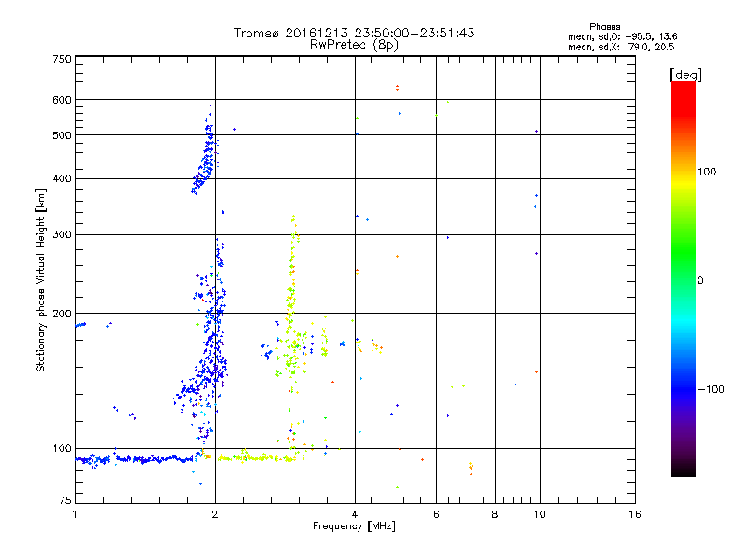Screen dimensions: 747x560
Task: Click the x-axis tick label '10'
Action: click(x=540, y=514)
